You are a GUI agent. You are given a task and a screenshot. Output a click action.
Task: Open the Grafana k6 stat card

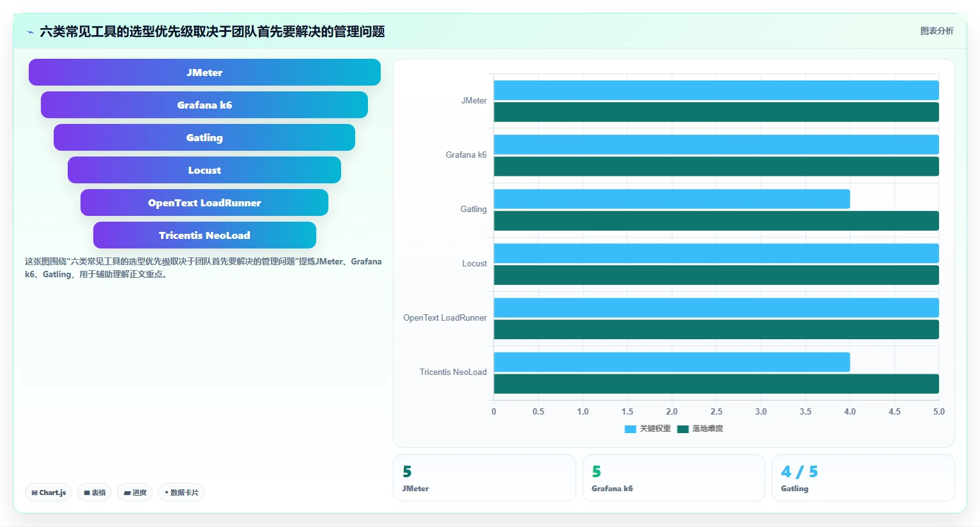(674, 478)
